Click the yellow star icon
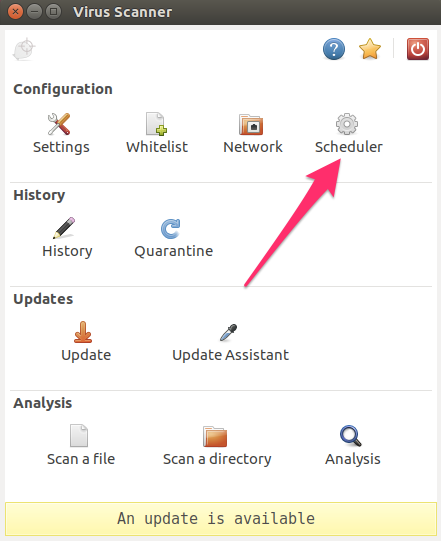This screenshot has height=541, width=441. click(x=370, y=49)
